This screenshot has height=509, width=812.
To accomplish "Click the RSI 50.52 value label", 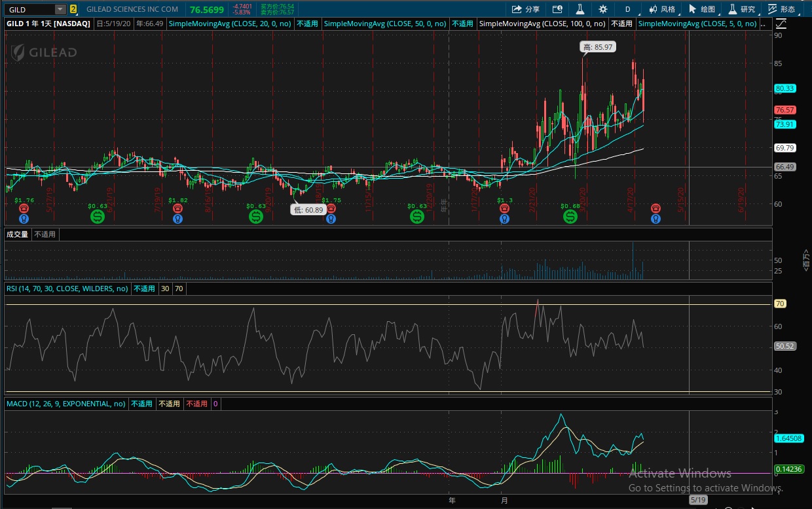I will (x=784, y=346).
